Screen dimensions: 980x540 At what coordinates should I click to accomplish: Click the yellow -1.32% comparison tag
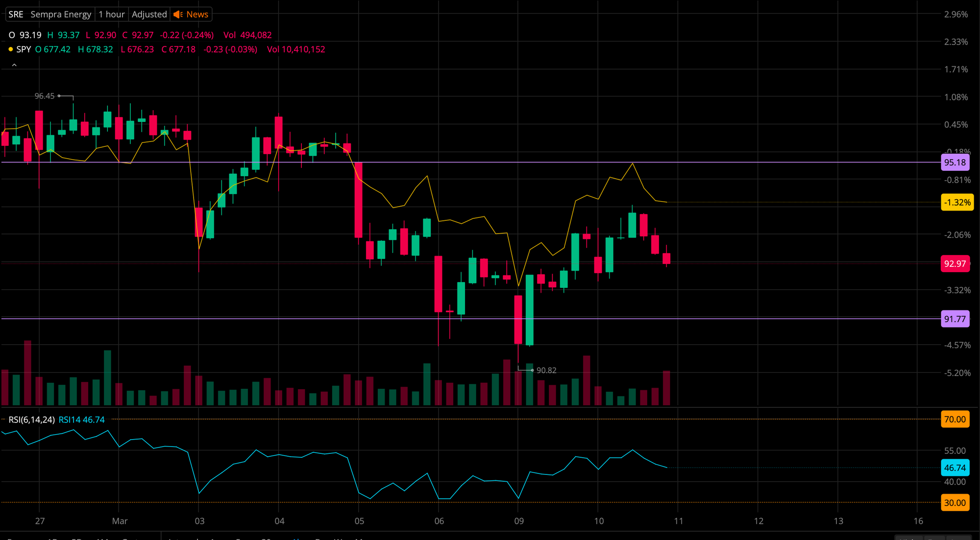(x=957, y=203)
